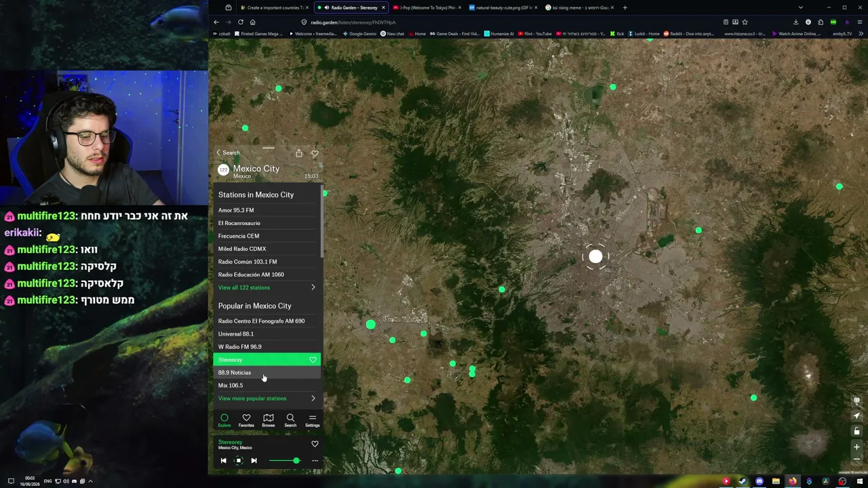The height and width of the screenshot is (488, 868).
Task: Click the white selected station marker
Action: 595,256
